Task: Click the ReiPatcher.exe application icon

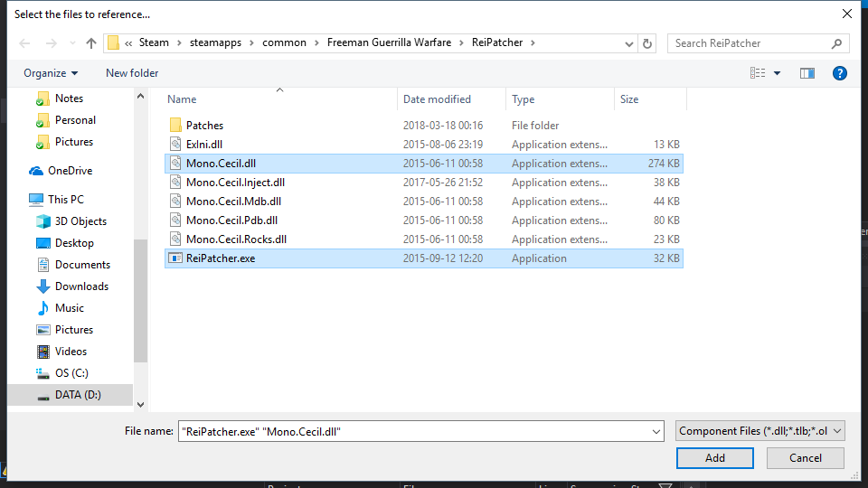Action: click(175, 258)
